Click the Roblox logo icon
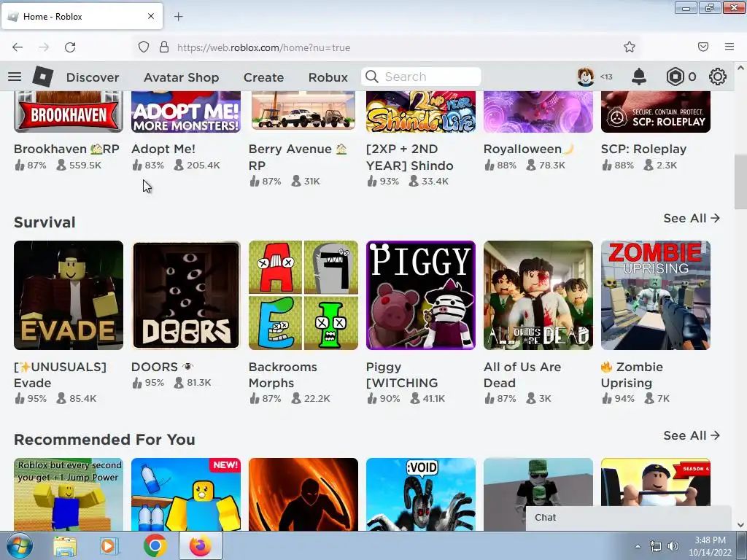The width and height of the screenshot is (747, 560). [x=43, y=77]
